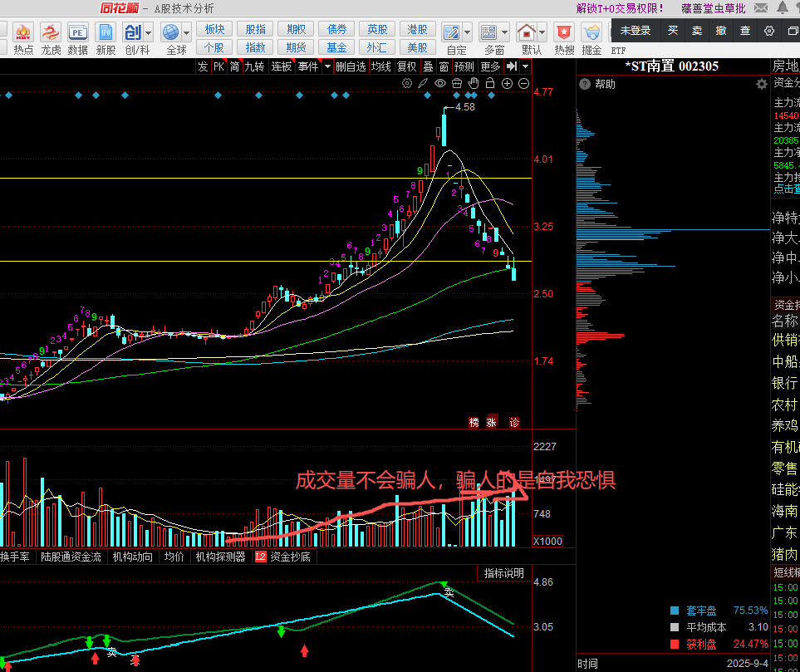800x672 pixels.
Task: Switch to 机构动向 tab
Action: [133, 557]
